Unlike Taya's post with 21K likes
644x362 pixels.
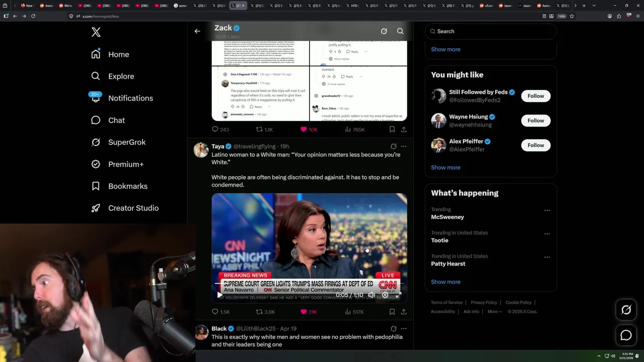308,312
